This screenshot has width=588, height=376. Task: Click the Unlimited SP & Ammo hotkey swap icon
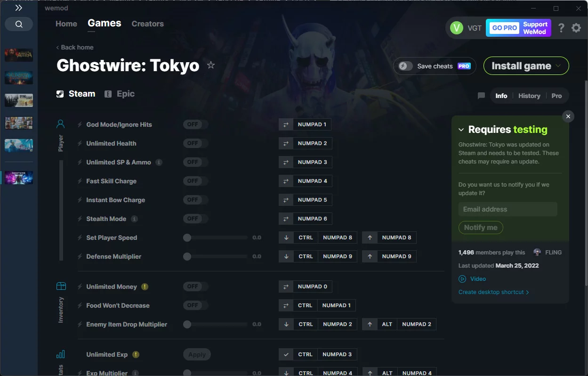click(286, 162)
